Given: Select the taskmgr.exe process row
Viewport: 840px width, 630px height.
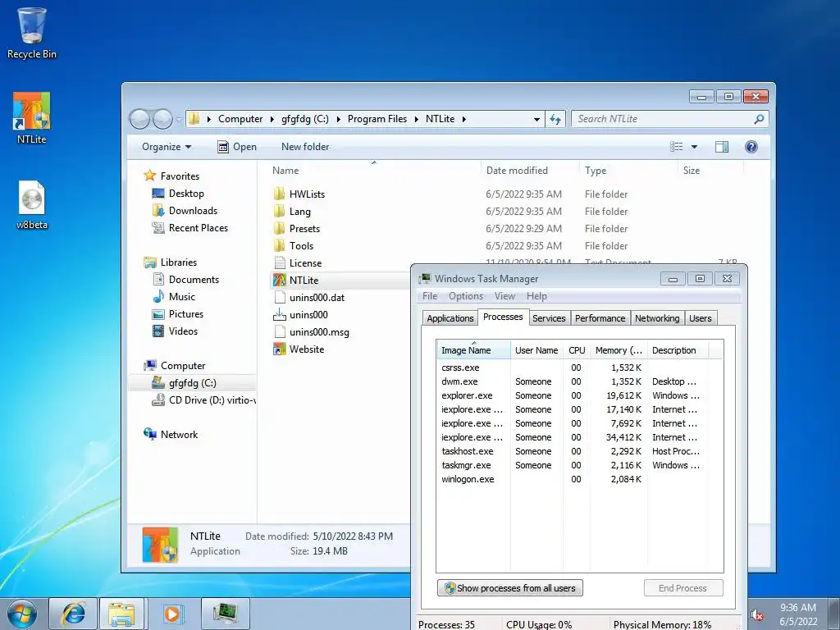Looking at the screenshot, I should click(x=580, y=465).
